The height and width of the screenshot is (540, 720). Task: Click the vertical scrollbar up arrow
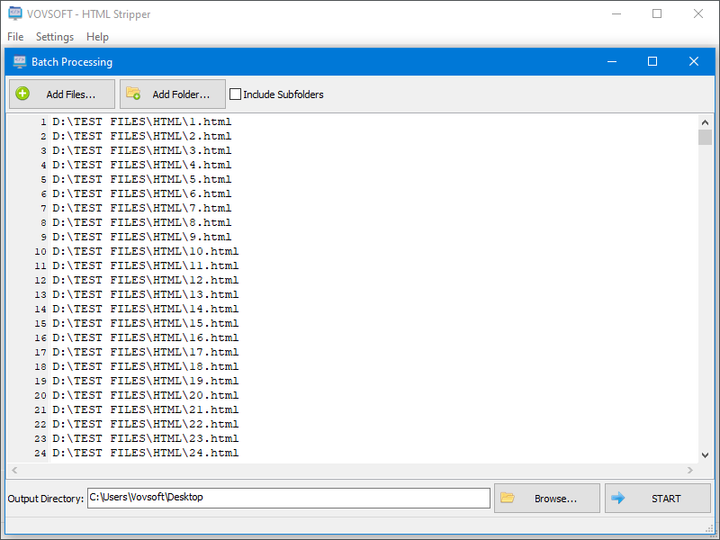(x=705, y=122)
